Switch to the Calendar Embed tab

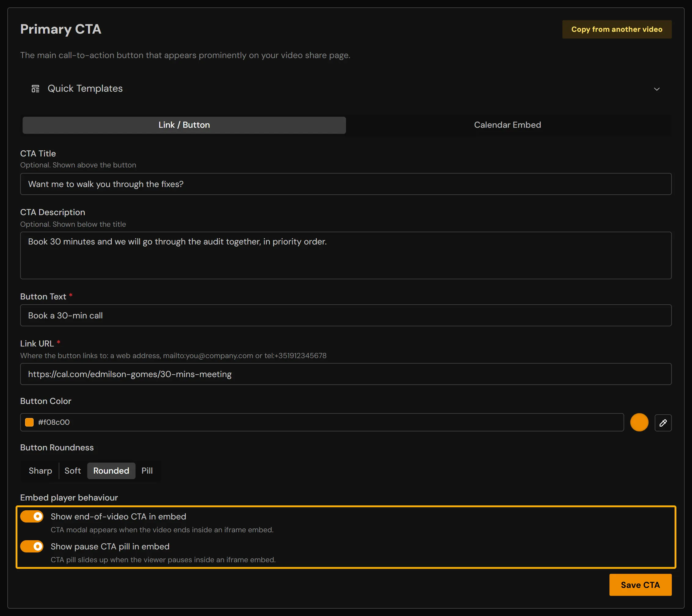[507, 125]
